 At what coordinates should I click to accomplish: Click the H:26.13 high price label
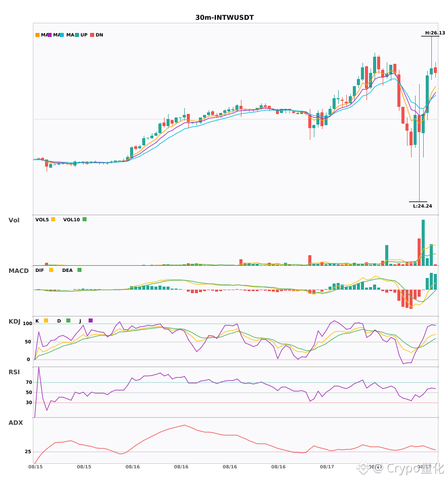[435, 33]
